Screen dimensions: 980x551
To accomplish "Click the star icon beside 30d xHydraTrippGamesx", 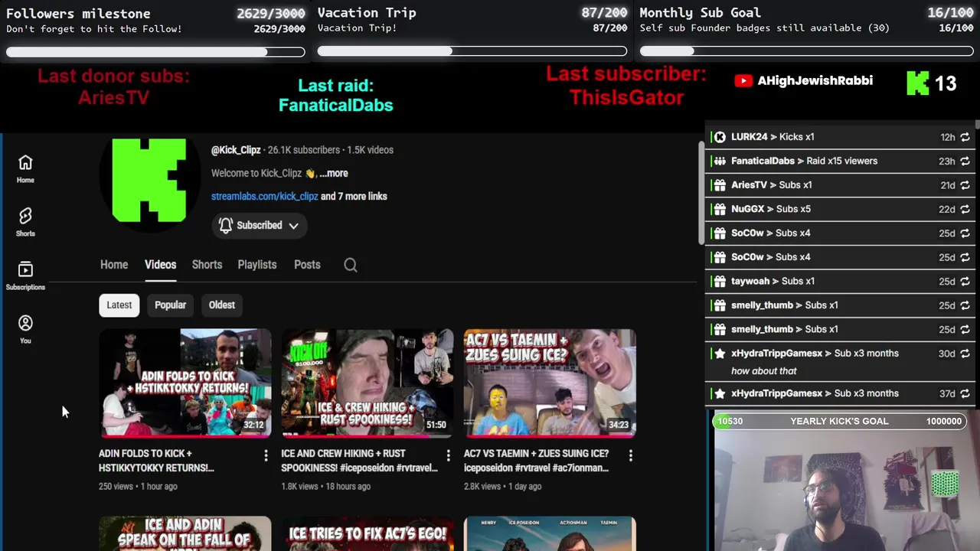I will (x=720, y=354).
